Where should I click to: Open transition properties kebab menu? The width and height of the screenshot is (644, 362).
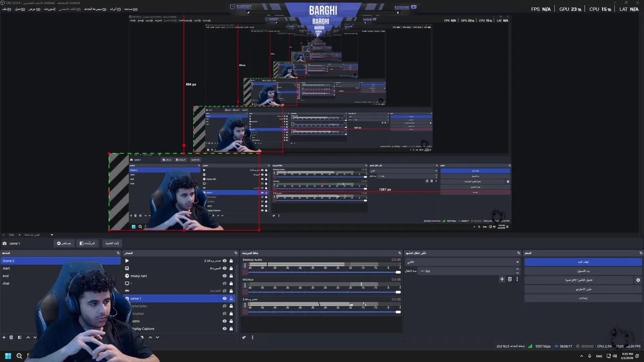(517, 279)
